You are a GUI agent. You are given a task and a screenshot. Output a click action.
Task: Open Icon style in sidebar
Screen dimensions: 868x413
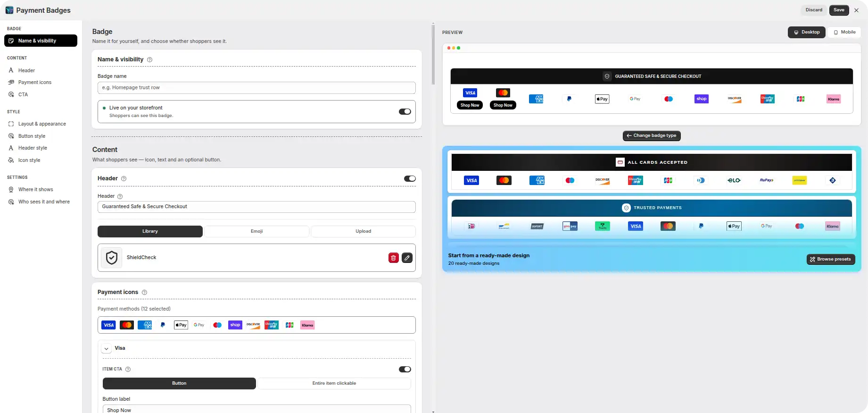click(29, 160)
